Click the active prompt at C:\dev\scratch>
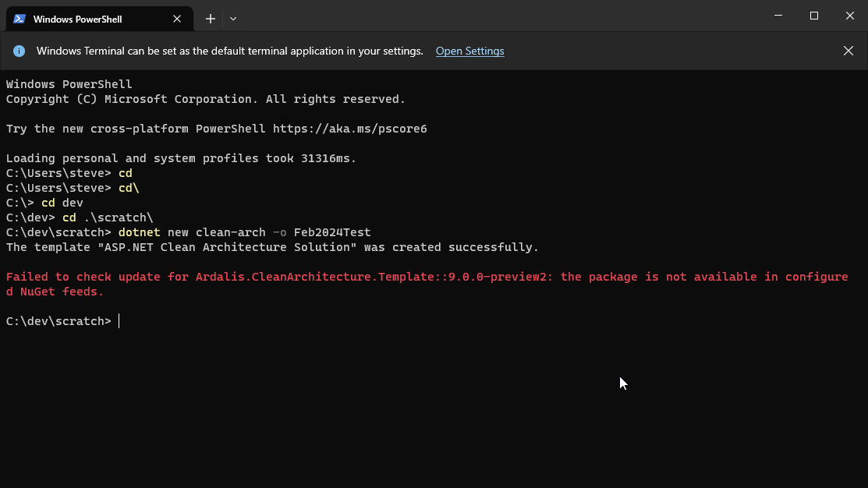 (x=62, y=321)
